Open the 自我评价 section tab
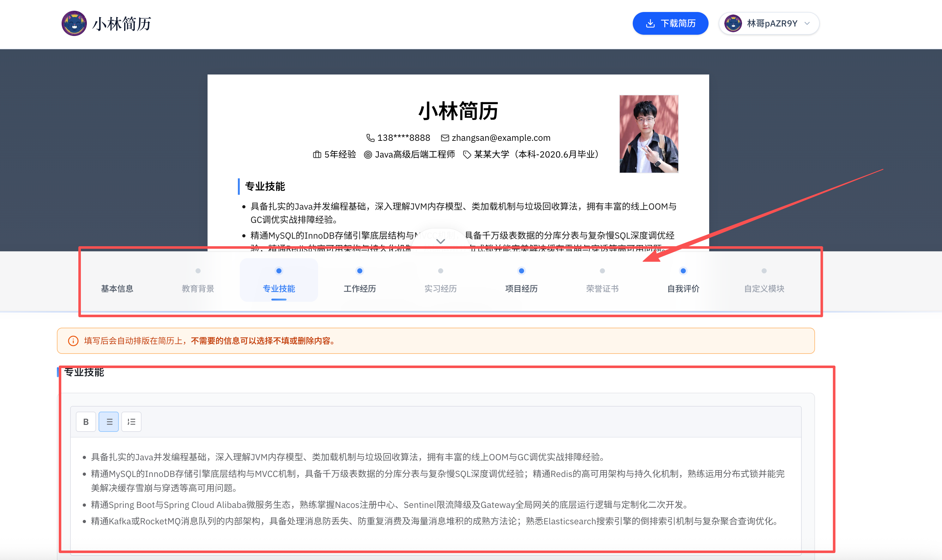The height and width of the screenshot is (560, 942). click(683, 288)
